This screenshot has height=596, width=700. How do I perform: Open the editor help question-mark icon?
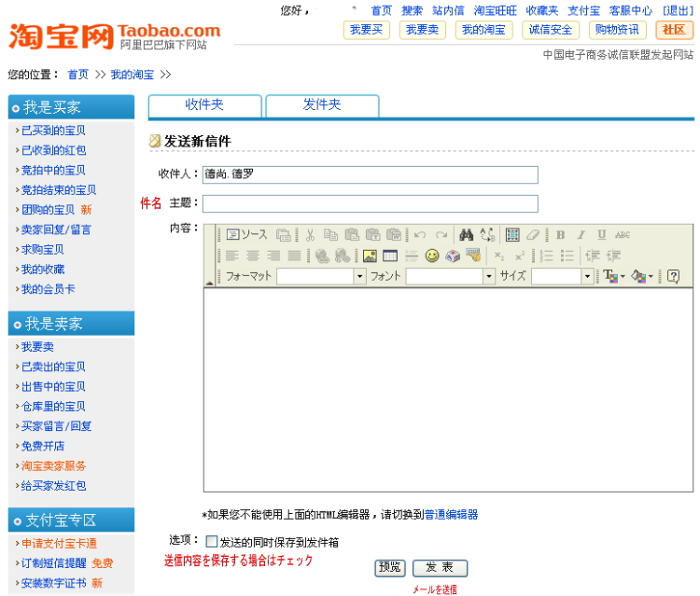[673, 276]
